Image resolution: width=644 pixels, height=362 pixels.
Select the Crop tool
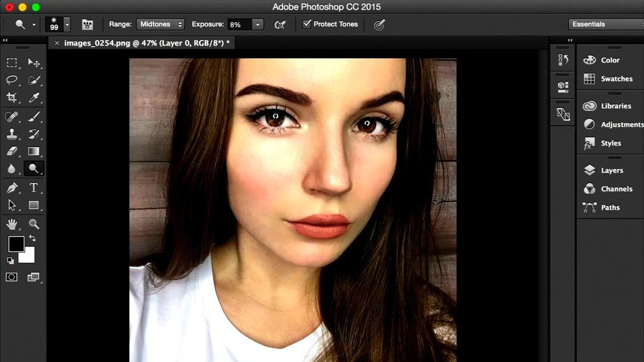pos(12,98)
